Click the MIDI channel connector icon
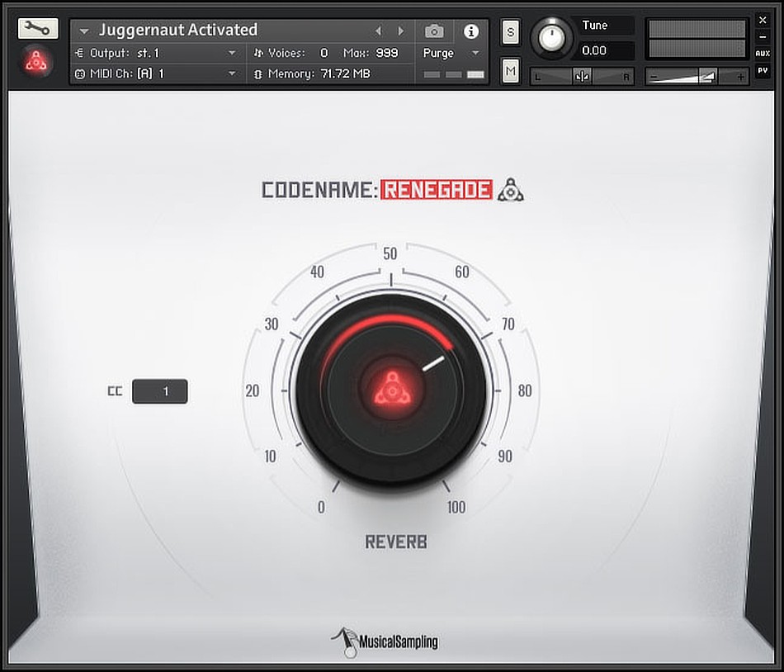The image size is (784, 672). coord(79,74)
